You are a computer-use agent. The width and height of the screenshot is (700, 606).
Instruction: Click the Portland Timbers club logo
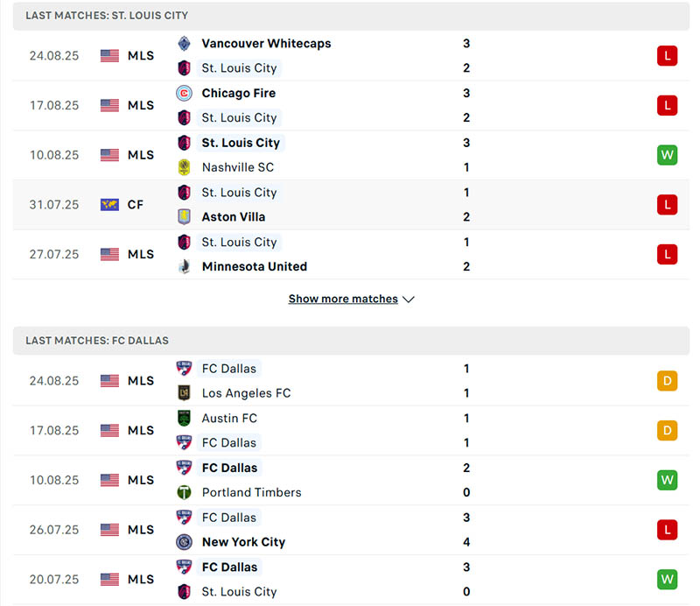pos(185,492)
